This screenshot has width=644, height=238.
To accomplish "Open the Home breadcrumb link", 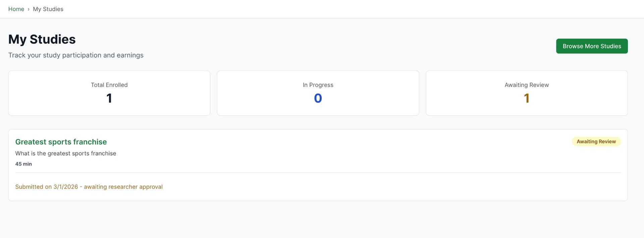I will click(x=16, y=9).
